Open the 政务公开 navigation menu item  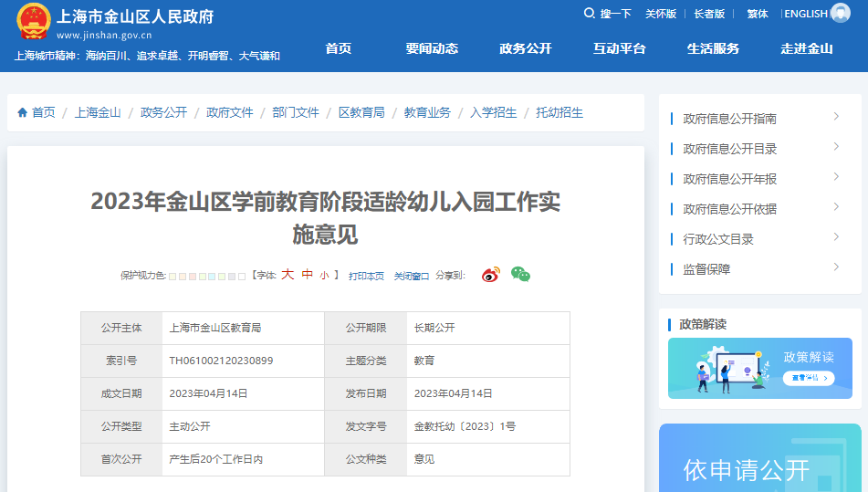point(526,48)
